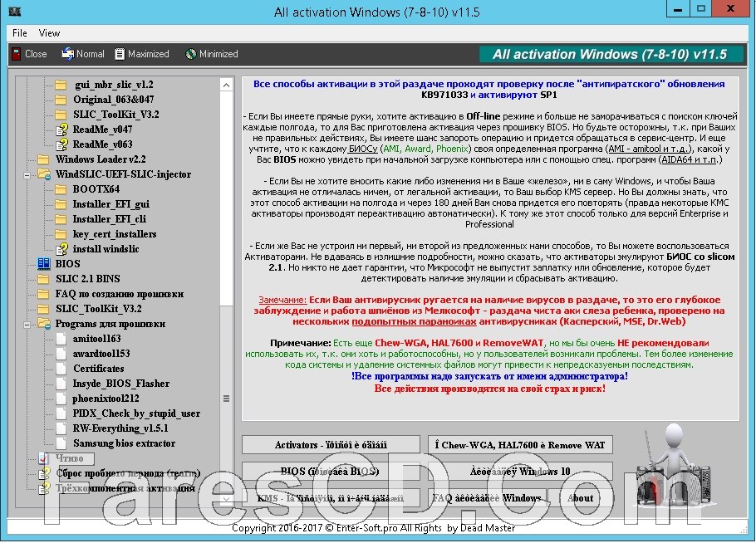Click the Normal window toolbar button
This screenshot has height=543, width=756.
pos(83,54)
